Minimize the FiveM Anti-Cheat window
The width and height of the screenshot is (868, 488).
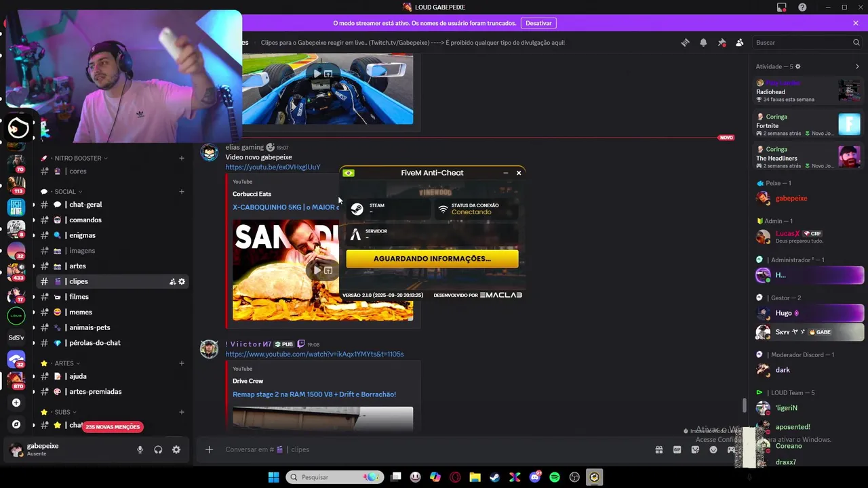click(x=505, y=173)
